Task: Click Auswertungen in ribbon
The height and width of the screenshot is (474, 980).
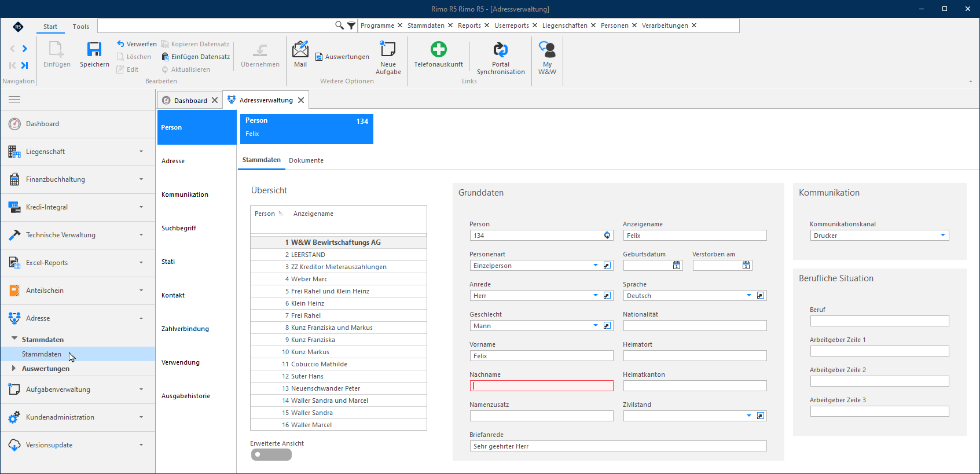Action: click(342, 57)
